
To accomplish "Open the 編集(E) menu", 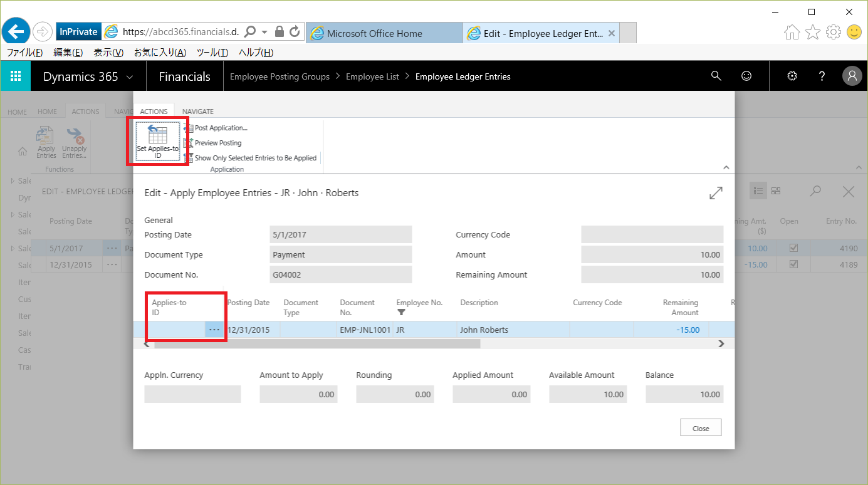I will pyautogui.click(x=68, y=53).
